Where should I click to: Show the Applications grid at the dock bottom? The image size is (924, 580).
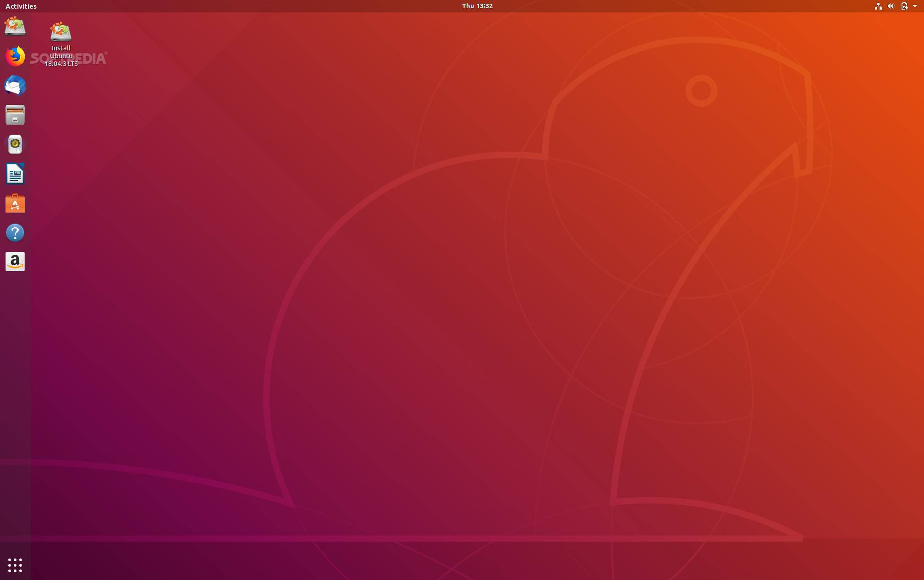click(15, 565)
